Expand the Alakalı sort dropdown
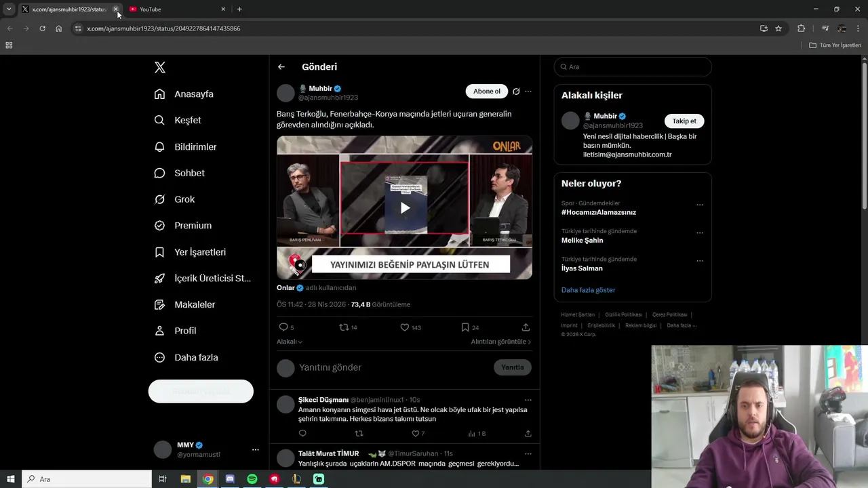Screen dimensions: 868x488 (x=290, y=342)
